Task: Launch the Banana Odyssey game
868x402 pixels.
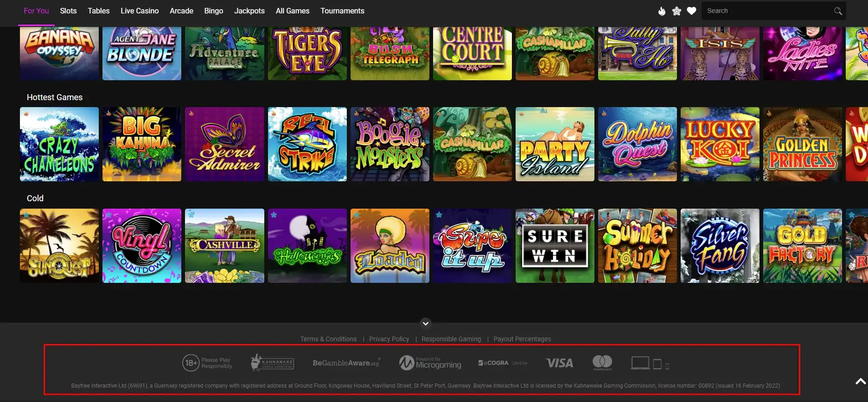Action: pos(59,53)
